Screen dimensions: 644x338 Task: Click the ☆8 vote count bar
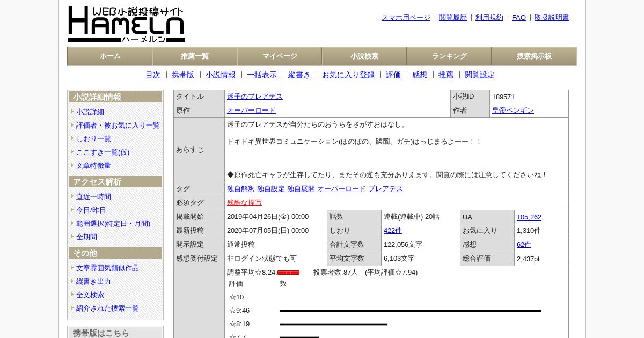(333, 324)
